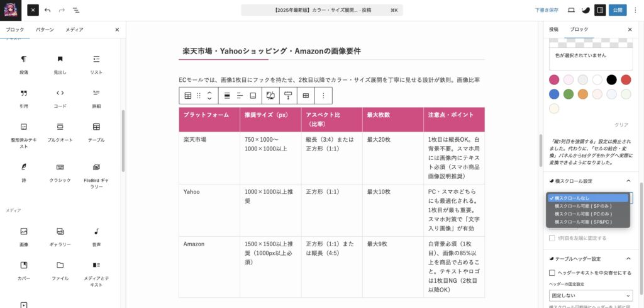
Task: Toggle the black block inserter close button
Action: click(x=33, y=10)
